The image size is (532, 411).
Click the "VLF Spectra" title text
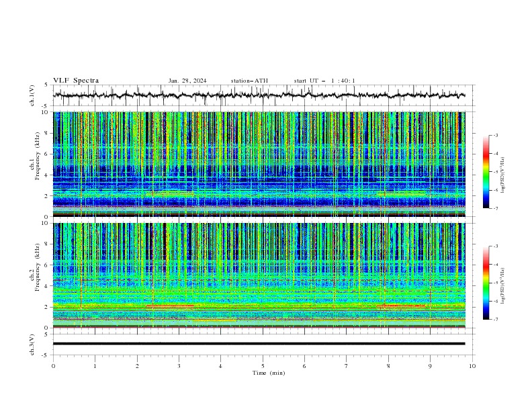pyautogui.click(x=76, y=81)
